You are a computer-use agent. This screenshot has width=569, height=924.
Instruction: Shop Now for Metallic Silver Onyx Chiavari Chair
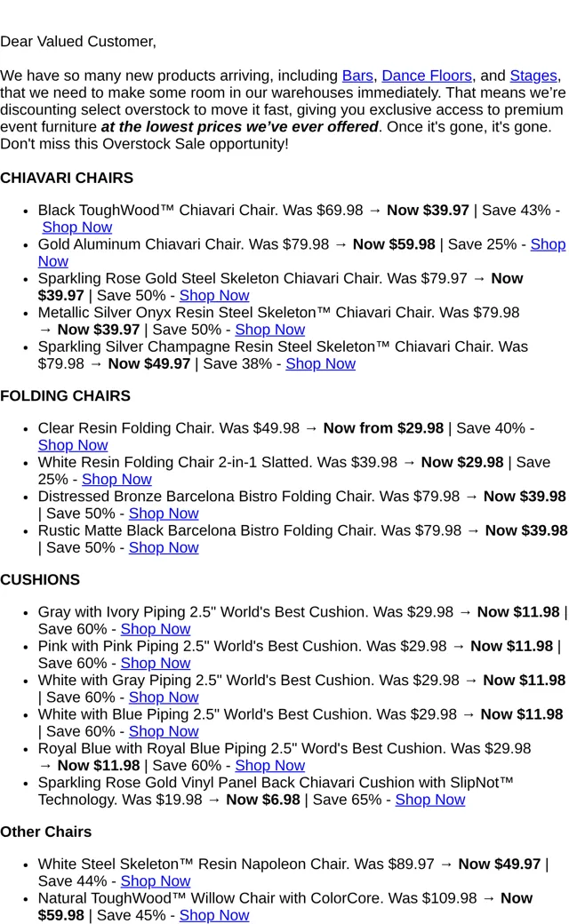(270, 330)
